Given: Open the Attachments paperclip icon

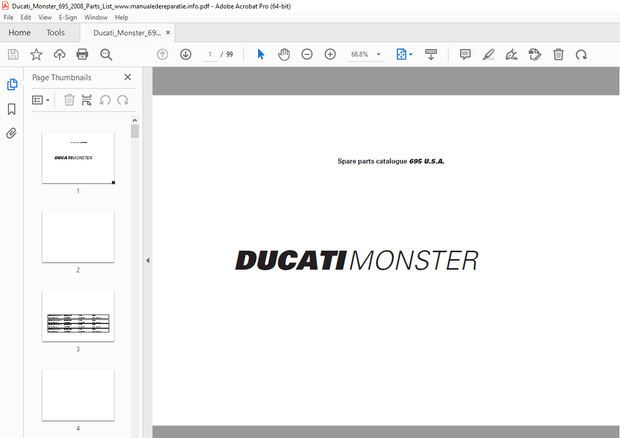Looking at the screenshot, I should coord(11,133).
